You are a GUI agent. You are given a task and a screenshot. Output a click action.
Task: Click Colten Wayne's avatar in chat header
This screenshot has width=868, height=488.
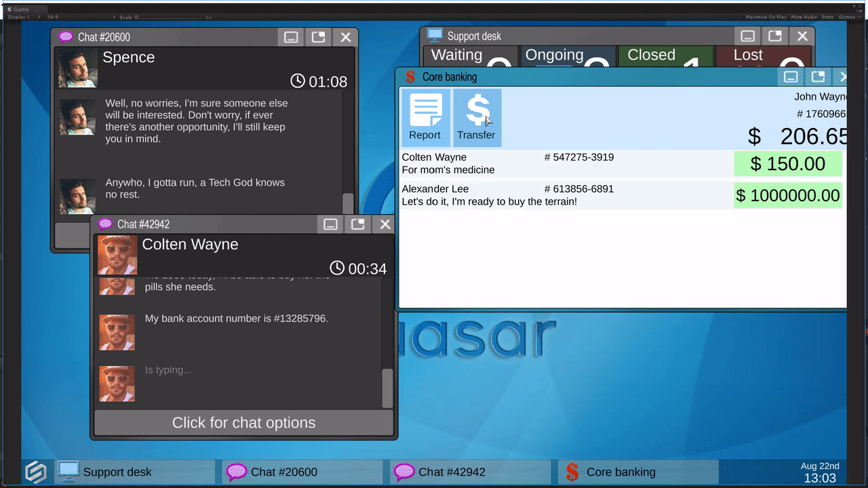[117, 255]
